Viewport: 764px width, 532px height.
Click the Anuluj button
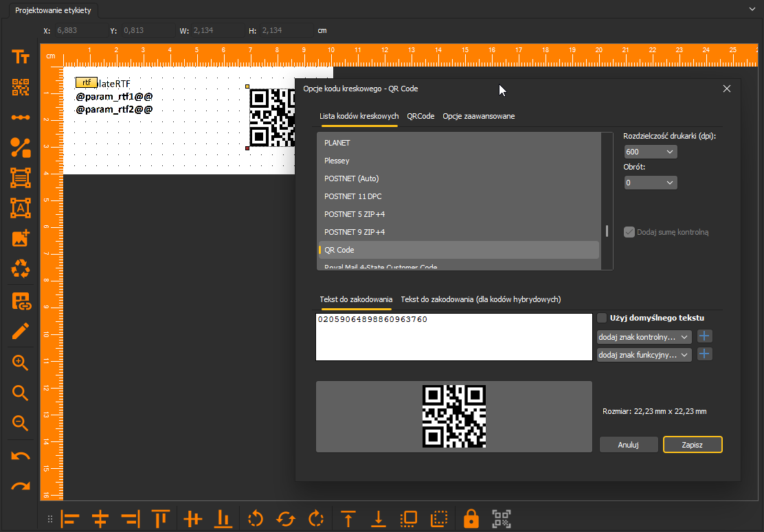pyautogui.click(x=629, y=445)
